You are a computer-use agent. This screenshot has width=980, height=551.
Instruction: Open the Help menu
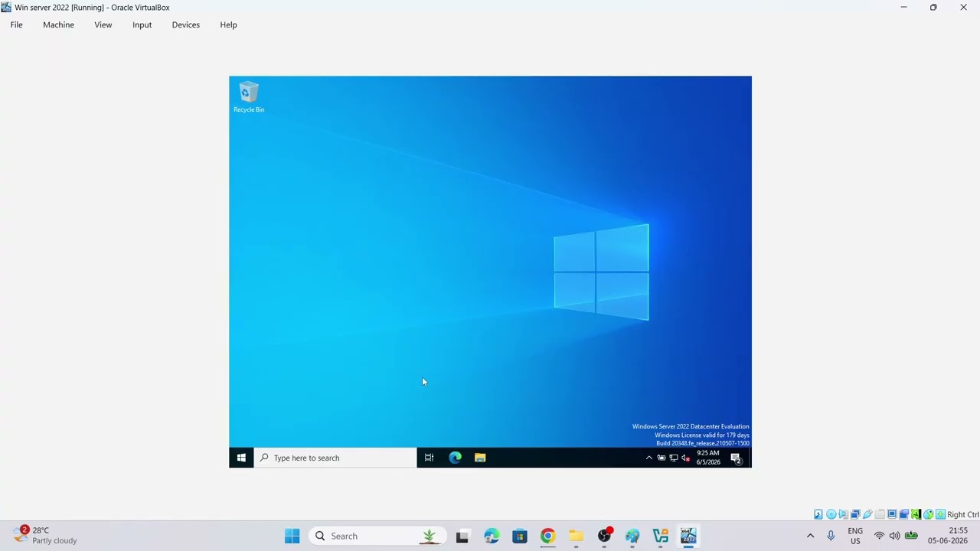[x=228, y=24]
